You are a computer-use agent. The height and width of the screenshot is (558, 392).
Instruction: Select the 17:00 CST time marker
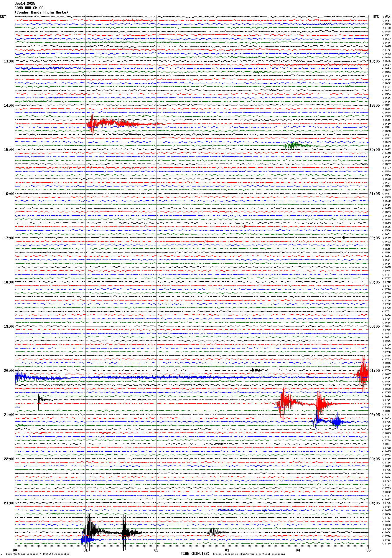point(9,238)
